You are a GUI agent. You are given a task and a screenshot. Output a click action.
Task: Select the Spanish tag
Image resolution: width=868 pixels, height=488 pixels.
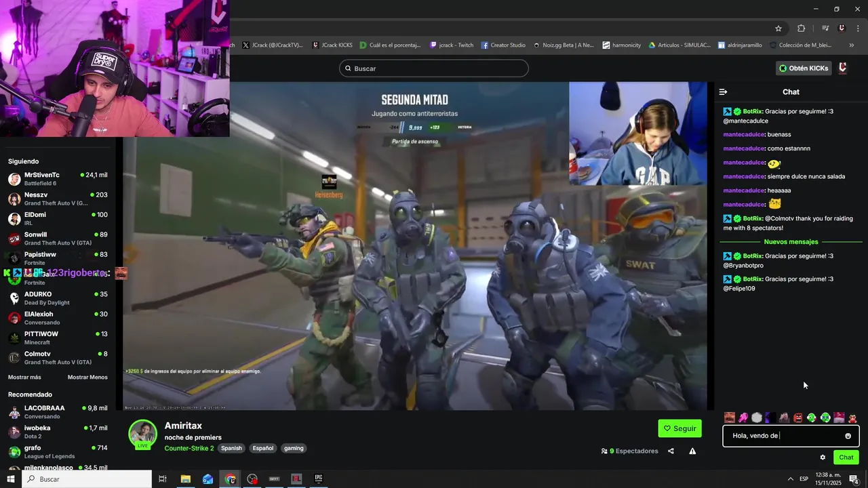pyautogui.click(x=231, y=448)
